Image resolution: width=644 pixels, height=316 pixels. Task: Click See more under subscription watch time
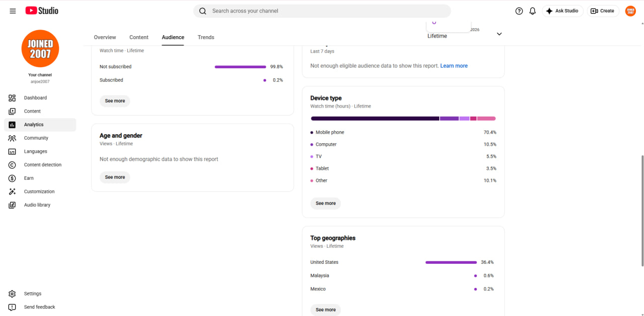pos(115,101)
